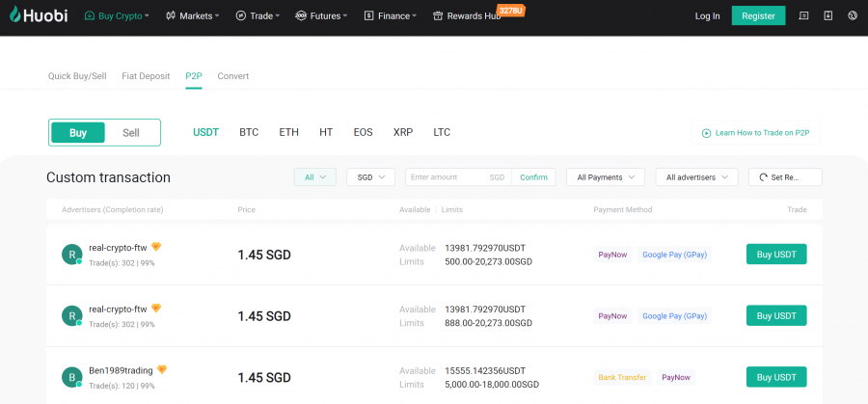Click the globe language icon
This screenshot has height=404, width=868.
click(x=853, y=16)
